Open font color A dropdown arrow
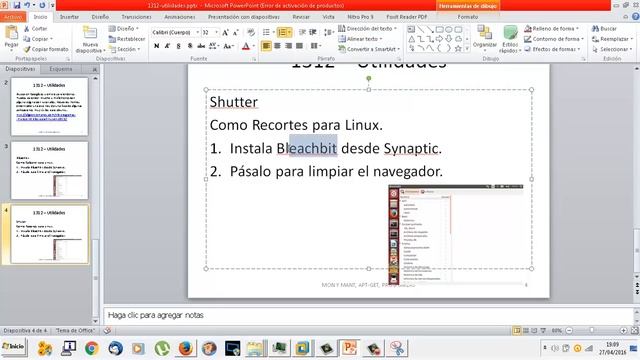 click(253, 46)
